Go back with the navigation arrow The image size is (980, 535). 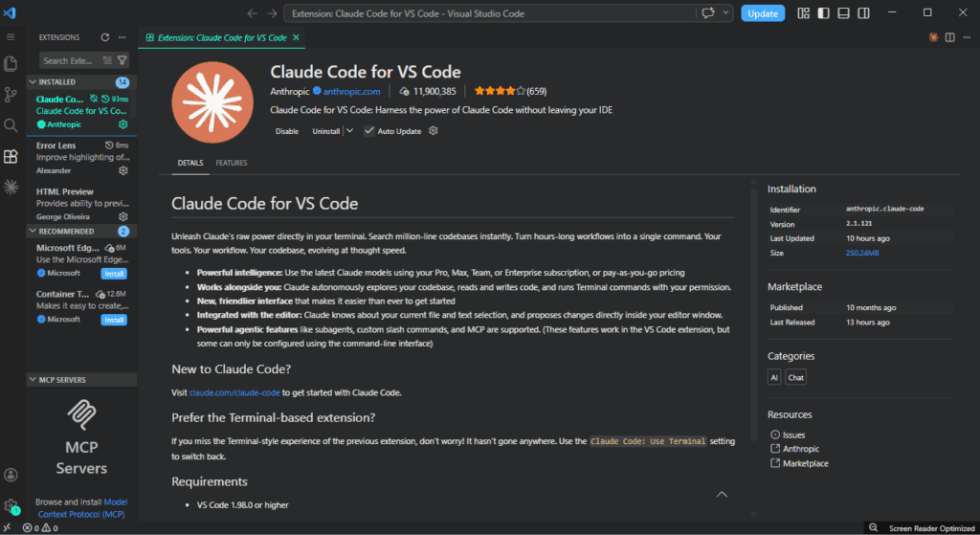(x=252, y=13)
